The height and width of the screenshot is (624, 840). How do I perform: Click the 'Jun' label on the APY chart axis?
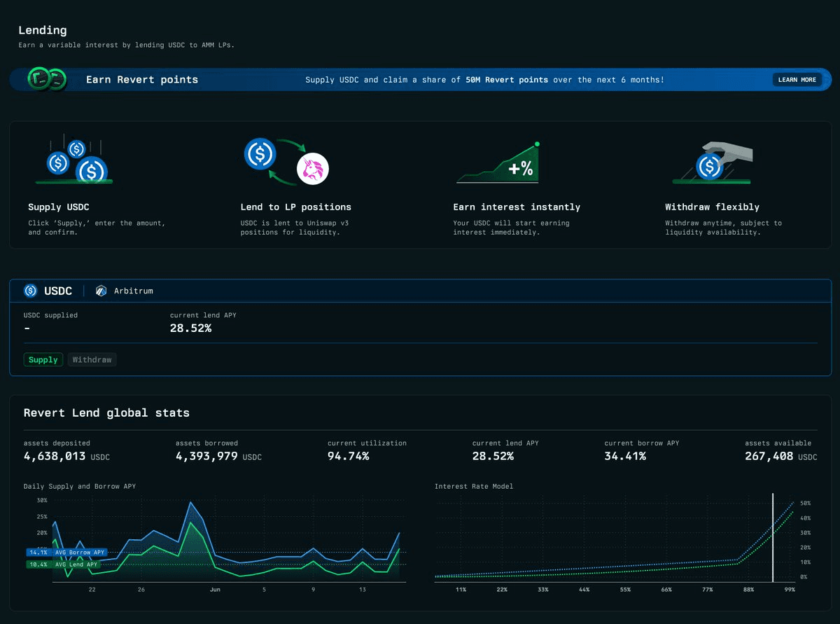click(215, 590)
